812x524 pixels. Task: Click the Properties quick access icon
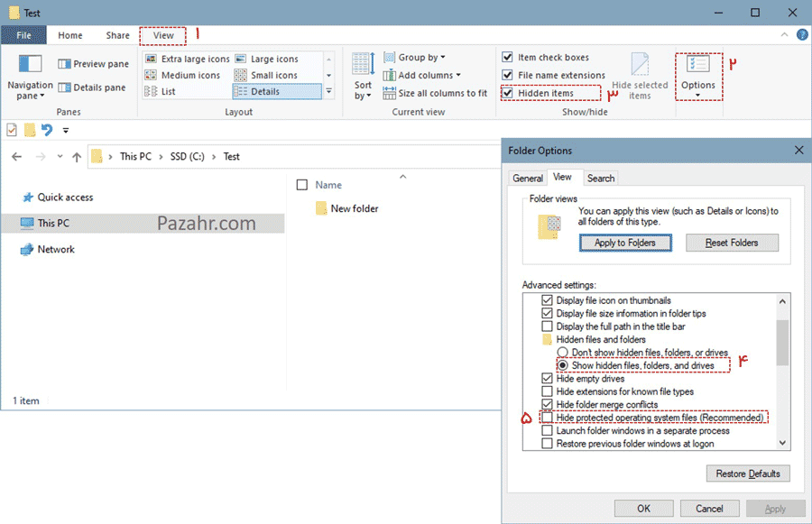(12, 130)
